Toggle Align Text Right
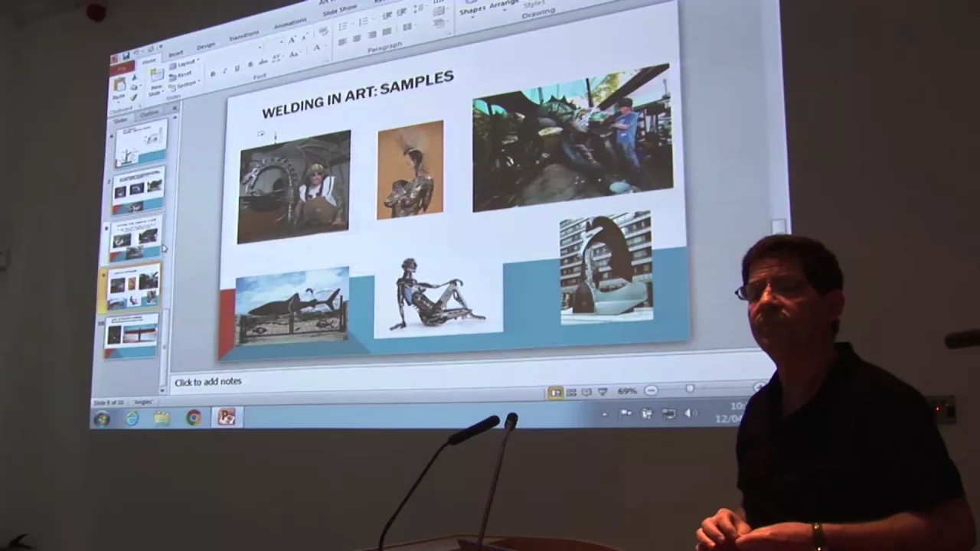The height and width of the screenshot is (551, 980). pos(371,34)
